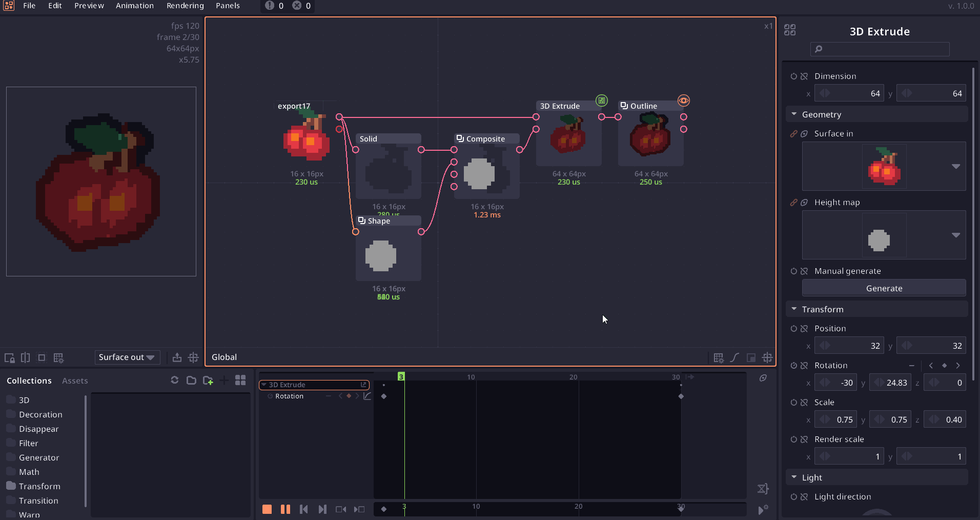This screenshot has width=980, height=520.
Task: Toggle visibility link icon next to Position
Action: tap(804, 329)
